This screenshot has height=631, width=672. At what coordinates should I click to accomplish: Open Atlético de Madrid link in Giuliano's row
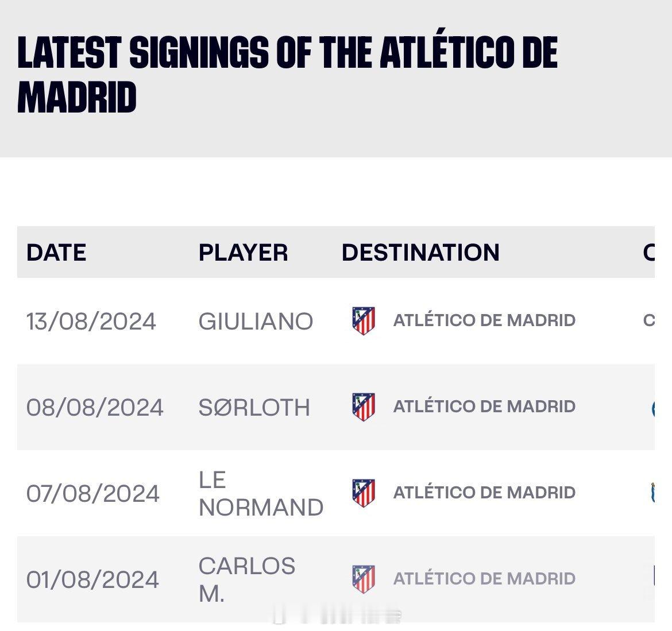[484, 320]
